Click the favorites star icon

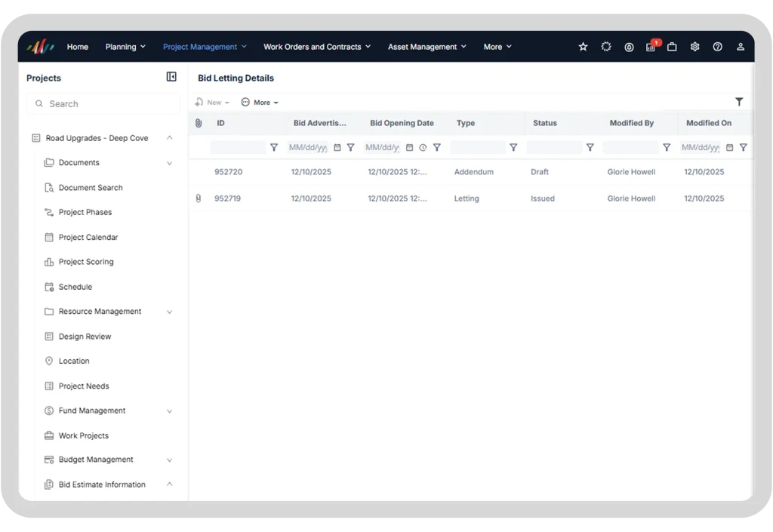point(583,47)
